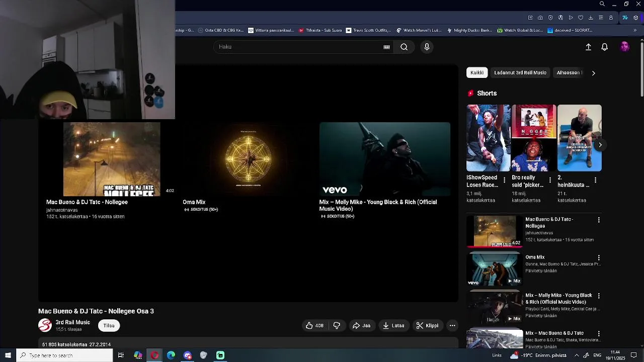Select the Ladannut 3rd Rail Music chip
644x362 pixels.
520,72
